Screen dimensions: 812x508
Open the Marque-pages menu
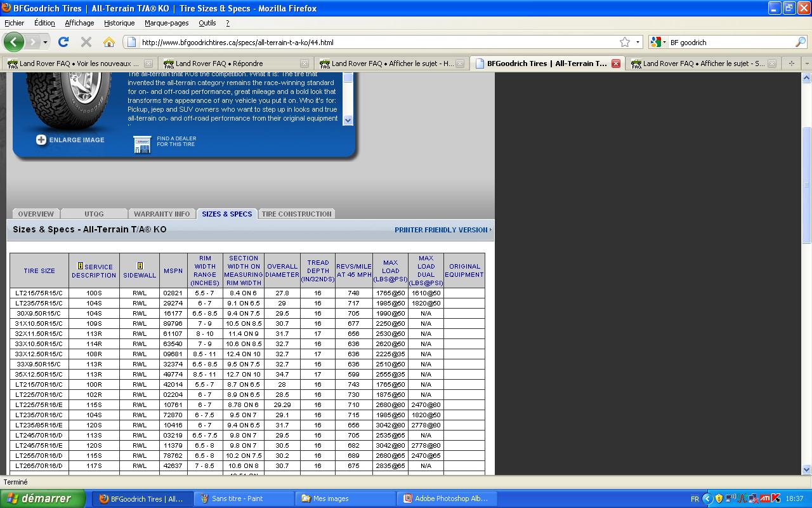(x=166, y=23)
